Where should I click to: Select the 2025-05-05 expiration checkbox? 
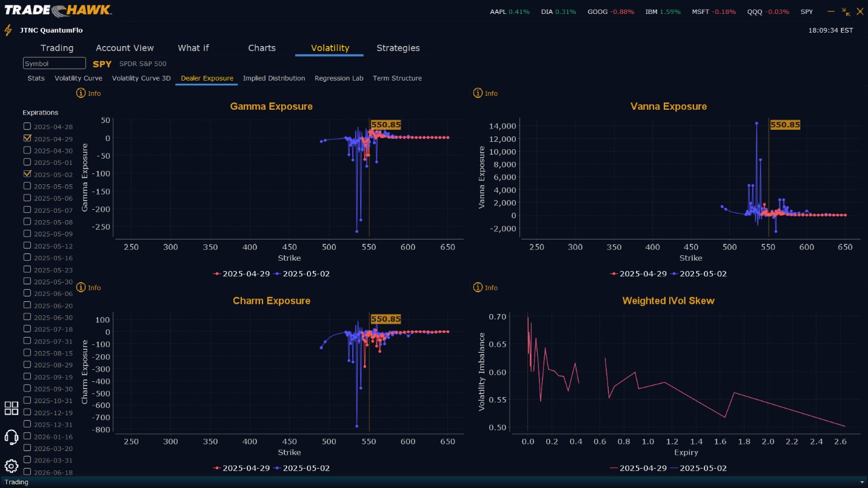coord(27,186)
